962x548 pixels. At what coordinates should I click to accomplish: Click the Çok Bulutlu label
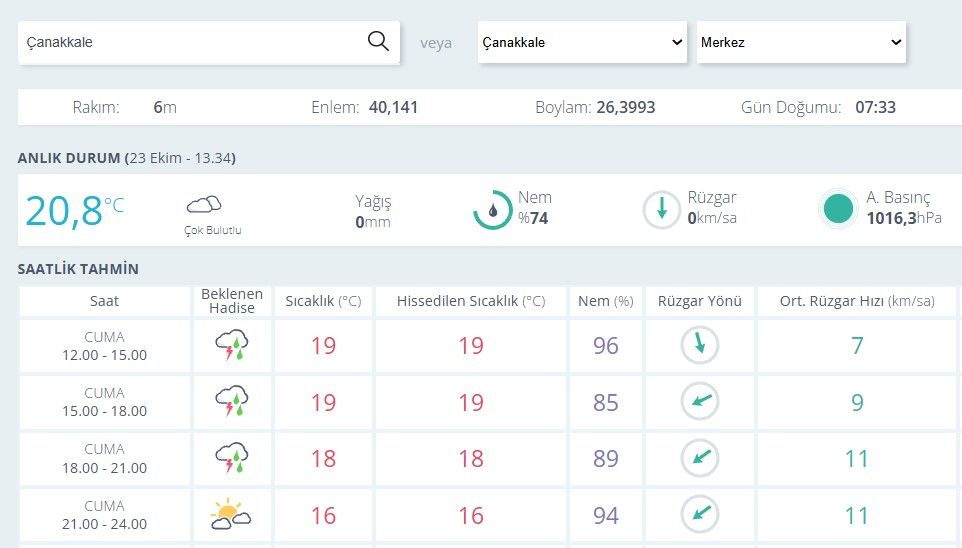click(213, 230)
